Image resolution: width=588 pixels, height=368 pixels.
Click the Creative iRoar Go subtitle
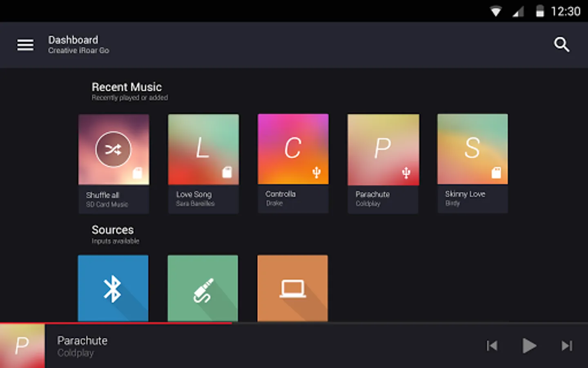78,50
